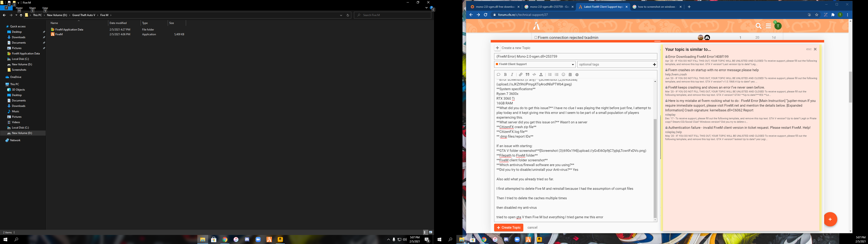Image resolution: width=868 pixels, height=244 pixels.
Task: Click the floating orange plus button
Action: pyautogui.click(x=830, y=219)
